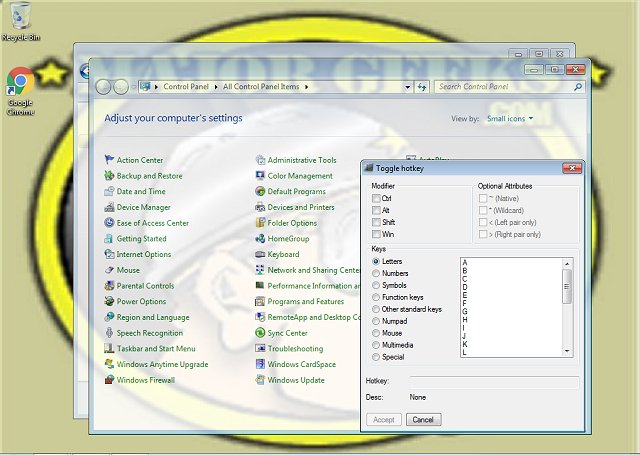The height and width of the screenshot is (455, 640).
Task: Open the Device Manager icon
Action: pyautogui.click(x=109, y=207)
